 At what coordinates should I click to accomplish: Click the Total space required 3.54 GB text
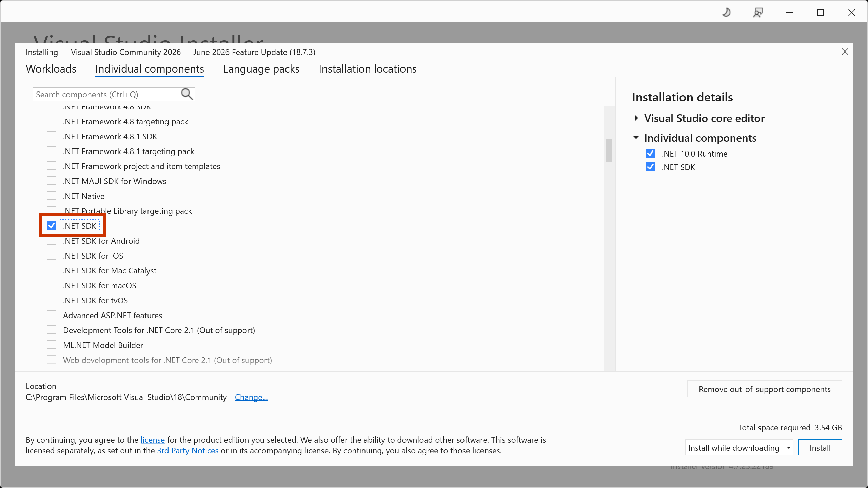pyautogui.click(x=790, y=428)
